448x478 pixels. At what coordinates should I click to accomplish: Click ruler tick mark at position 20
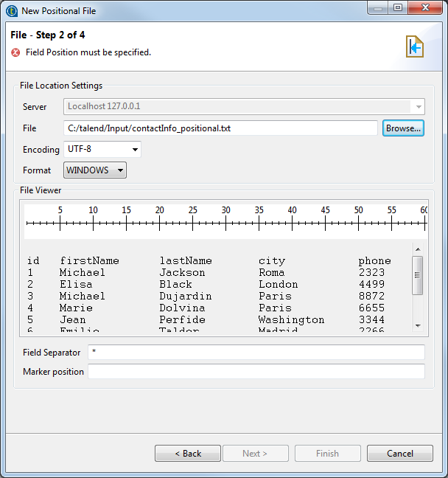[160, 224]
